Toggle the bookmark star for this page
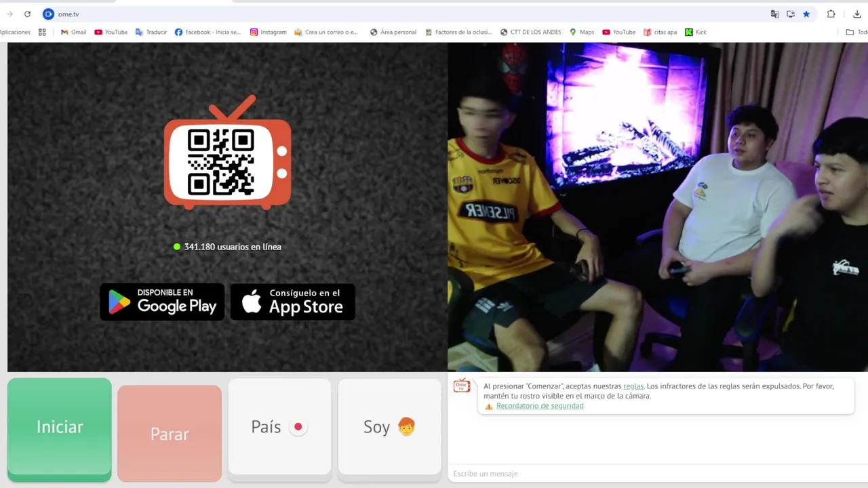The height and width of the screenshot is (488, 868). (806, 14)
